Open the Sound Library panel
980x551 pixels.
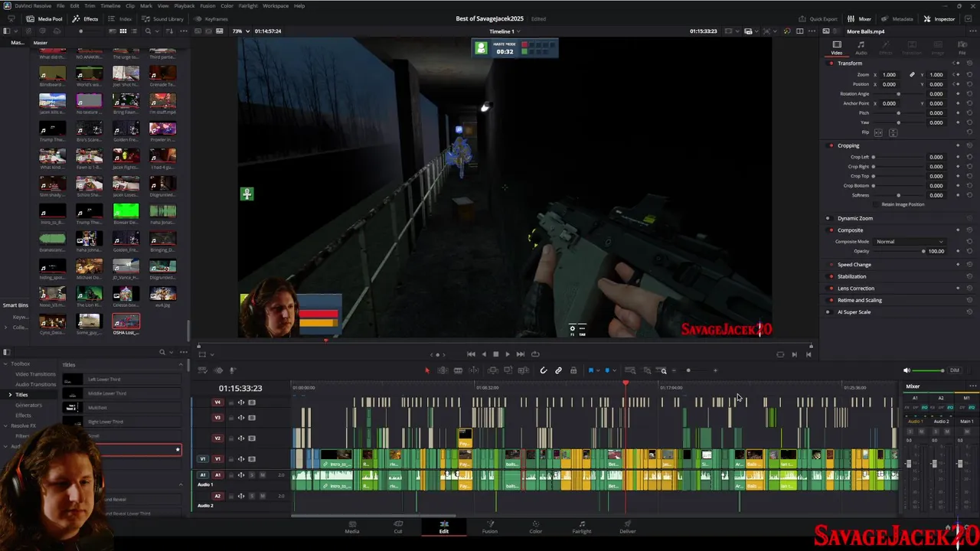point(162,18)
